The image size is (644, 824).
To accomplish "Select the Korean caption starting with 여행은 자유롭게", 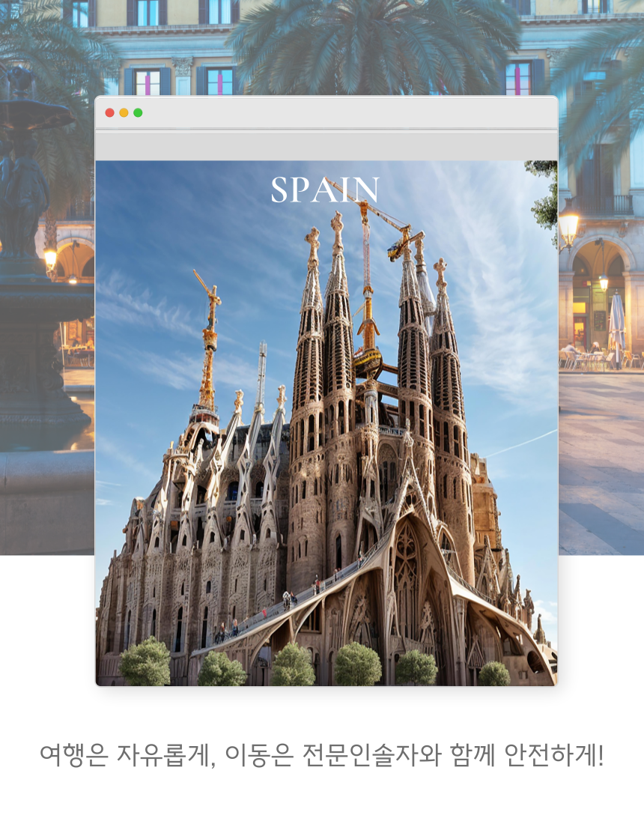I will point(322,755).
